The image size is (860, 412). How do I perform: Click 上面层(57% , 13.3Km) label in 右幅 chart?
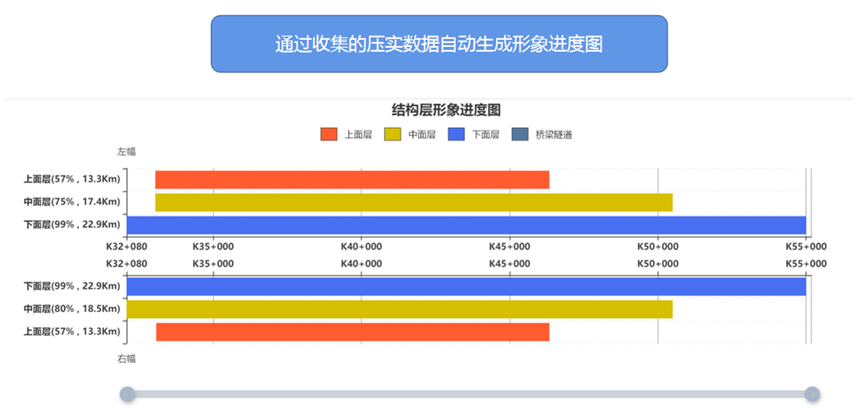click(72, 331)
